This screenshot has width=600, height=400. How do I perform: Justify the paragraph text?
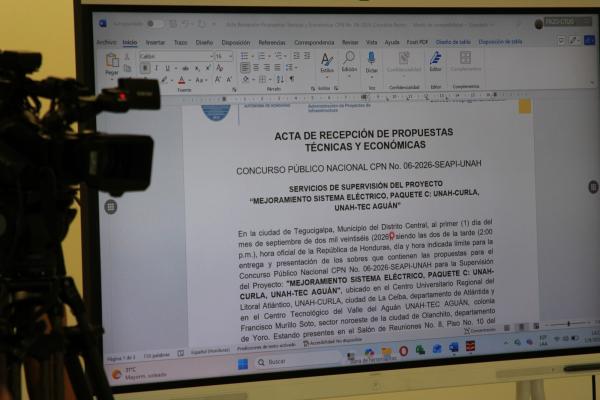point(277,68)
